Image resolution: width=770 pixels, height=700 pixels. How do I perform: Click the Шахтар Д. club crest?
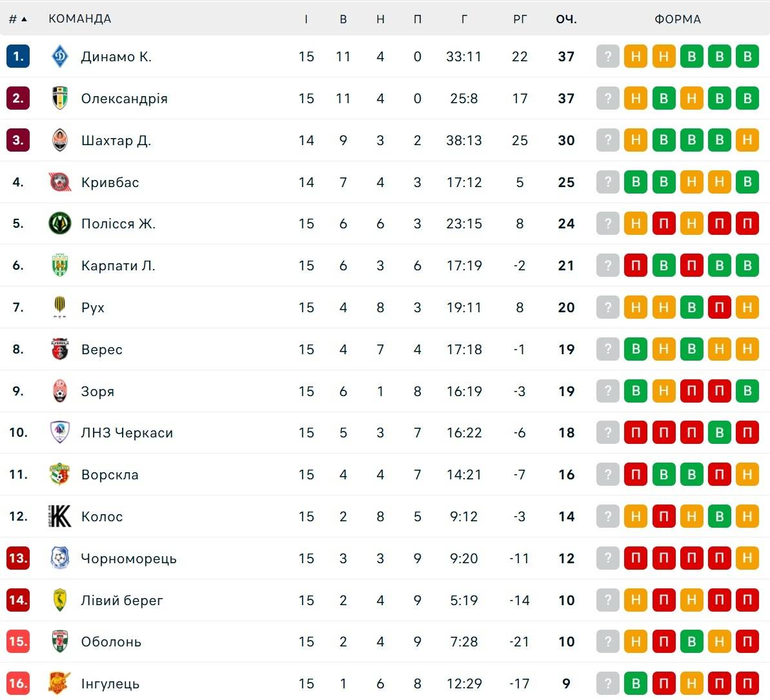point(60,141)
